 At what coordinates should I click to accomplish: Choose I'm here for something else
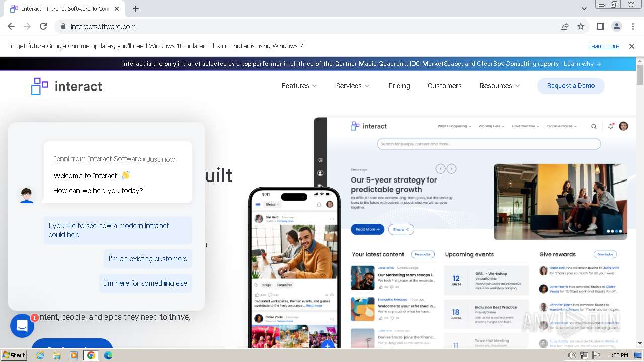[x=145, y=283]
